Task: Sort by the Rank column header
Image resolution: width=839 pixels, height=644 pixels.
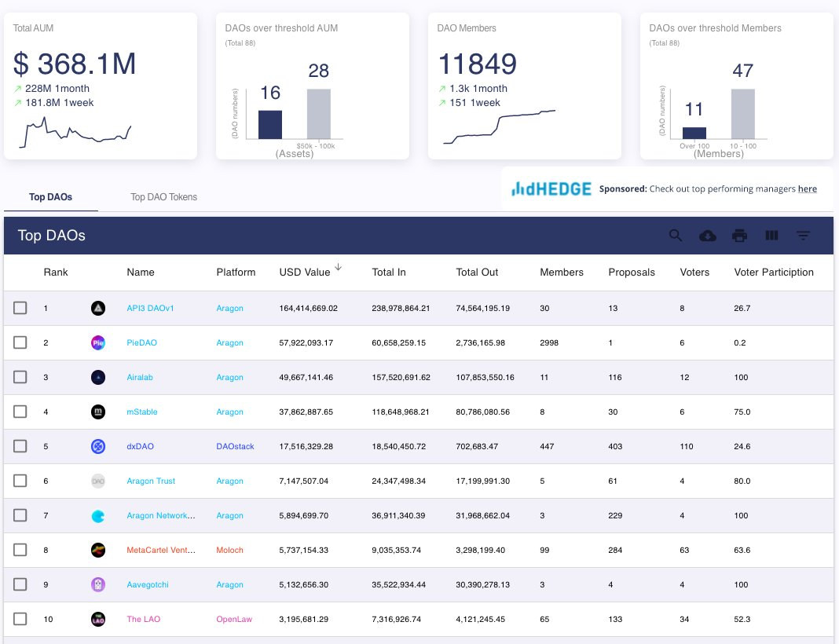Action: 56,273
